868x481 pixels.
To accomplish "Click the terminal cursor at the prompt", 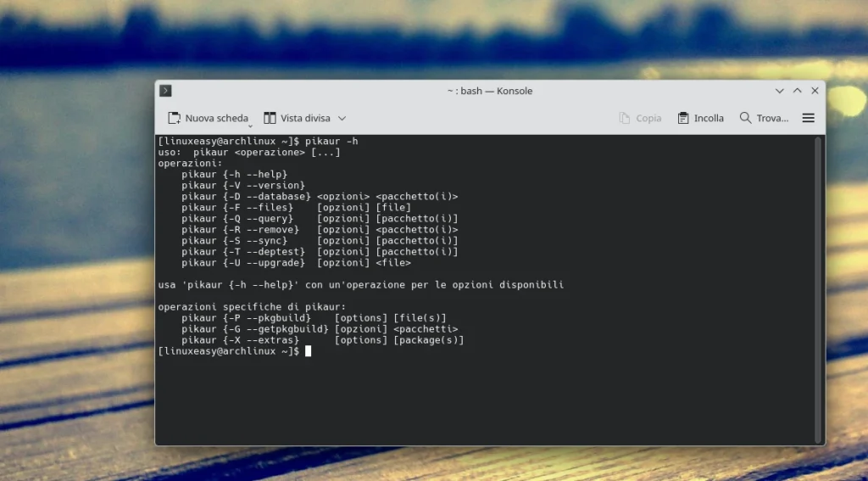I will coord(308,350).
